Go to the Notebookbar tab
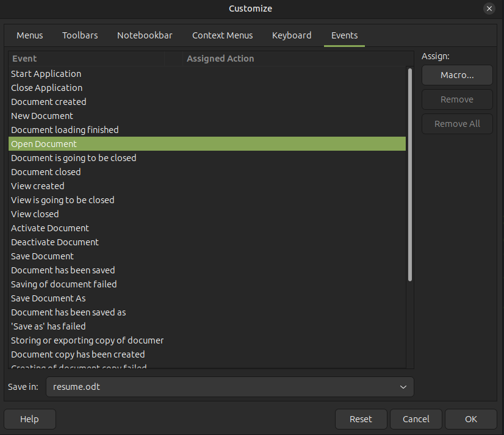The image size is (504, 435). point(145,35)
